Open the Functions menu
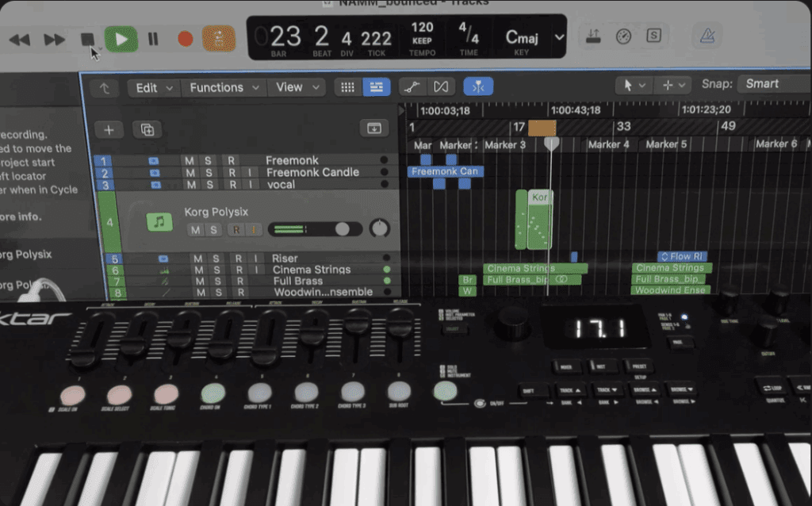The image size is (812, 506). [224, 88]
